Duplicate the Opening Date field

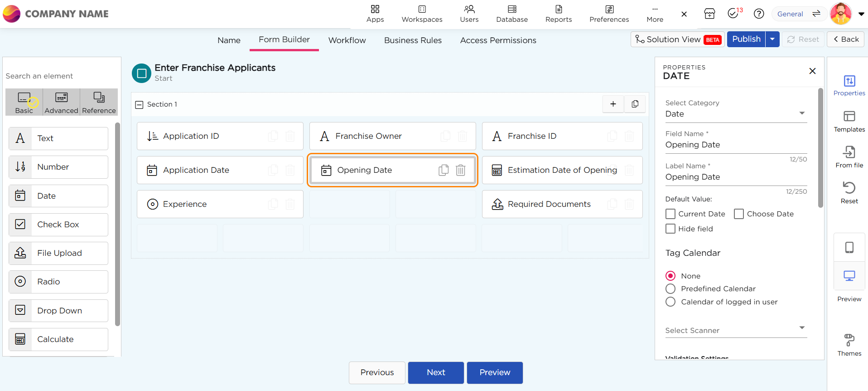tap(444, 170)
